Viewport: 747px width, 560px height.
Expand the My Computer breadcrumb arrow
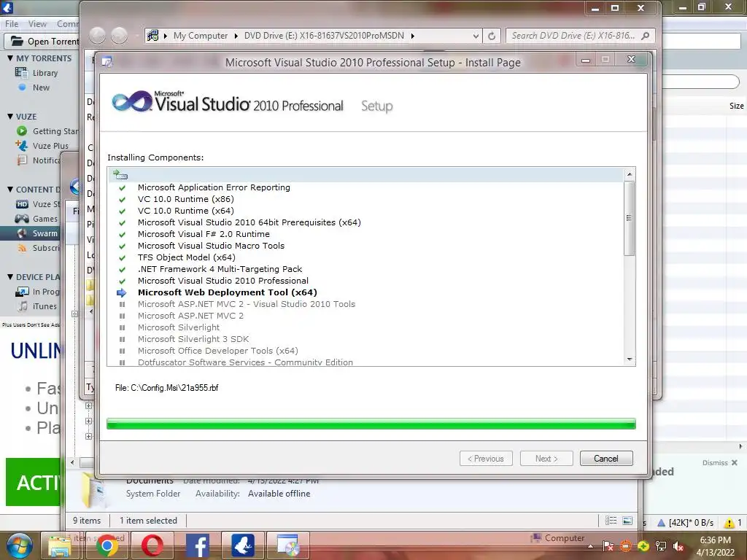tap(236, 36)
